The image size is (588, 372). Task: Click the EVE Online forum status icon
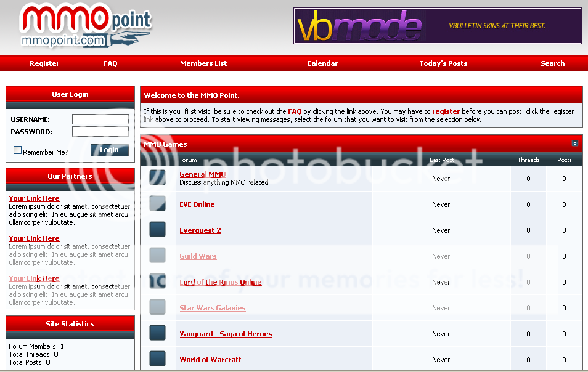tap(158, 203)
